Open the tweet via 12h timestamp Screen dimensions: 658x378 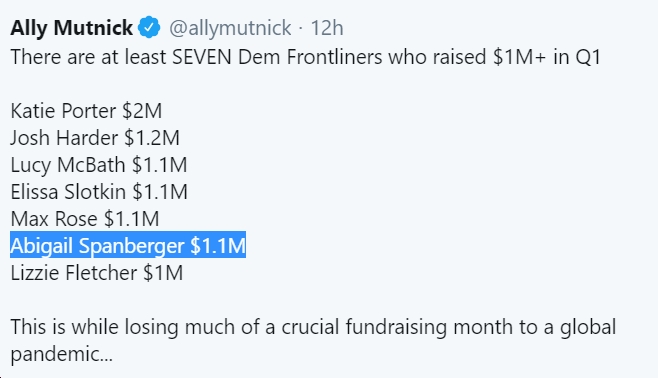(326, 28)
